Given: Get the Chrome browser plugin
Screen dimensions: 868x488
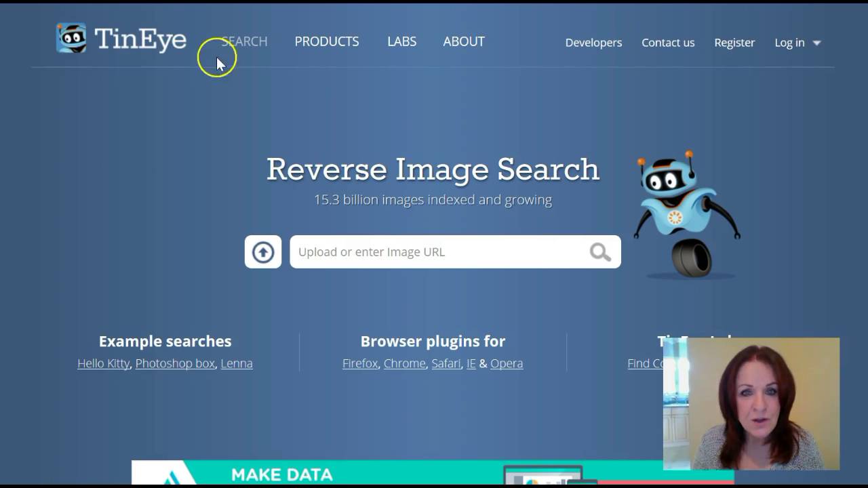Looking at the screenshot, I should click(405, 363).
